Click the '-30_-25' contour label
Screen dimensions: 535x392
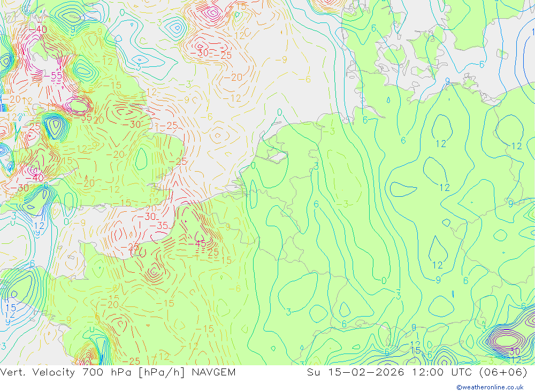pos(211,53)
